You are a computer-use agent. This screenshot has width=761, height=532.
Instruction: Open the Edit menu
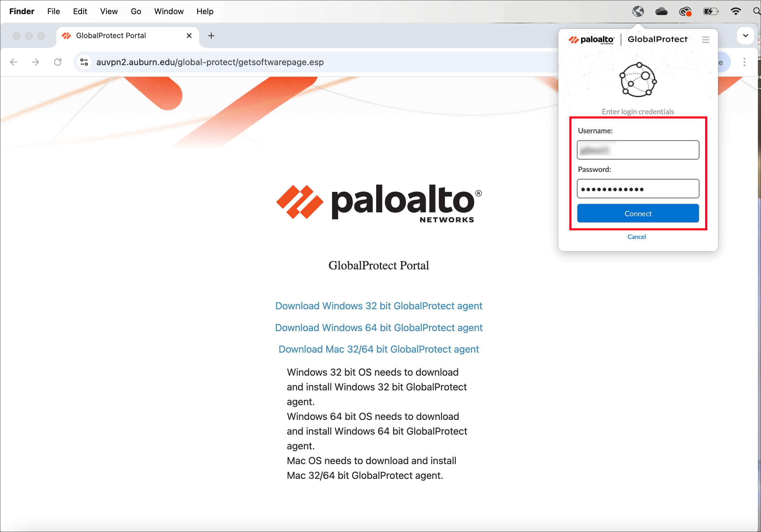(x=80, y=11)
